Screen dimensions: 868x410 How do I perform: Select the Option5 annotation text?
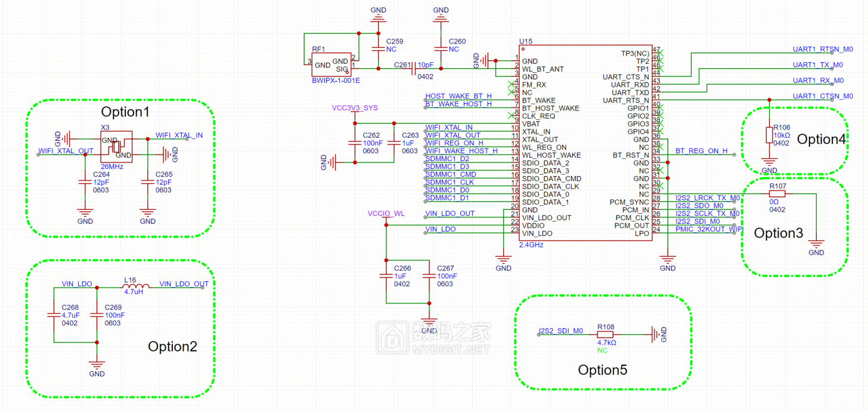[603, 370]
